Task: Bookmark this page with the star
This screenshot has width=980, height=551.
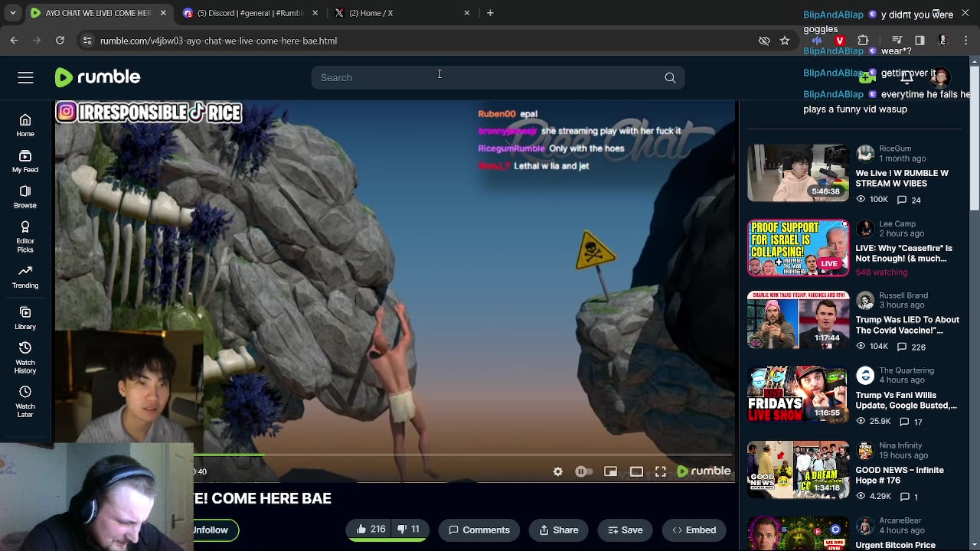Action: coord(785,41)
